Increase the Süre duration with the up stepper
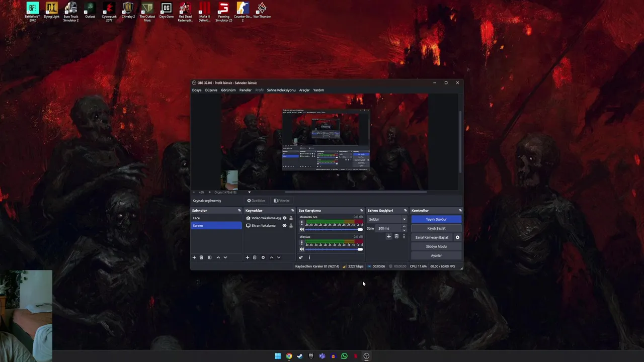This screenshot has width=644, height=362. (404, 226)
